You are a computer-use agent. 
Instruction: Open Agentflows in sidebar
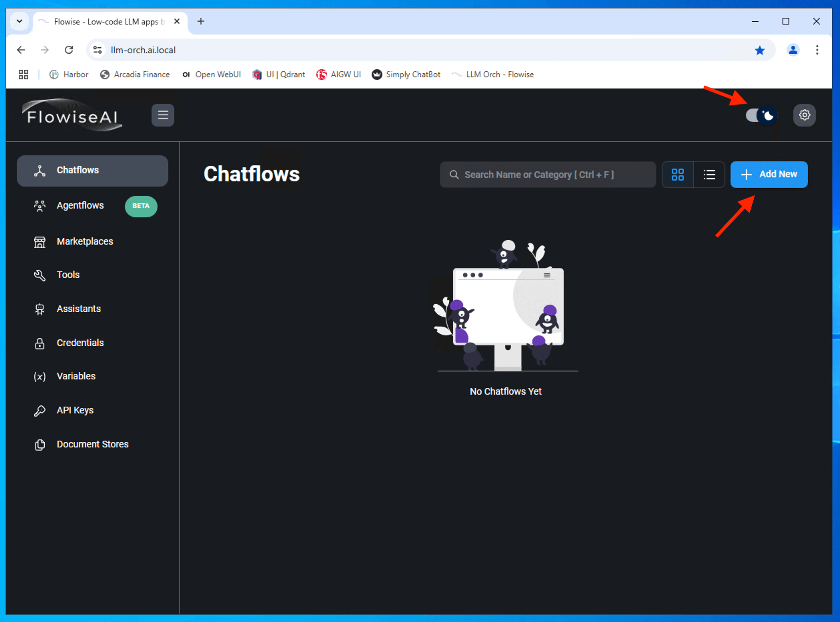click(80, 206)
